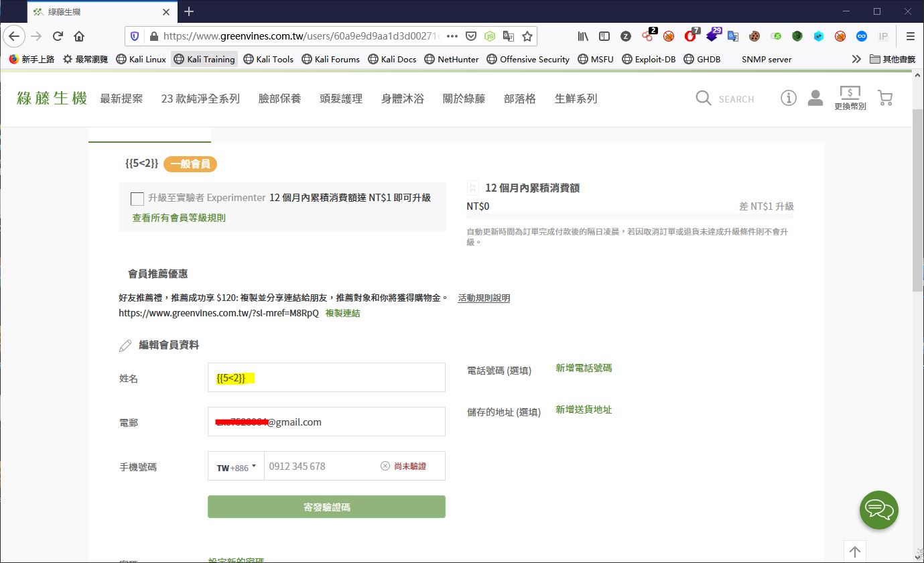Open the cookie editor extension icon
924x563 pixels.
(x=754, y=36)
